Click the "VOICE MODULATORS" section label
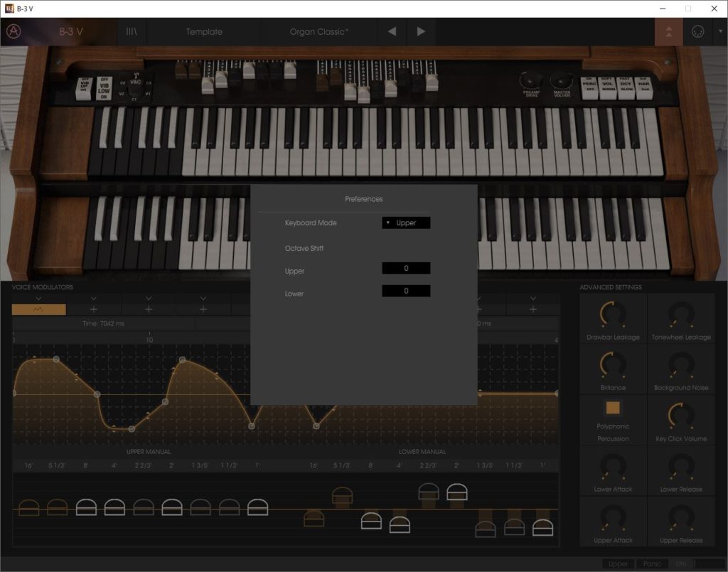 coord(42,287)
